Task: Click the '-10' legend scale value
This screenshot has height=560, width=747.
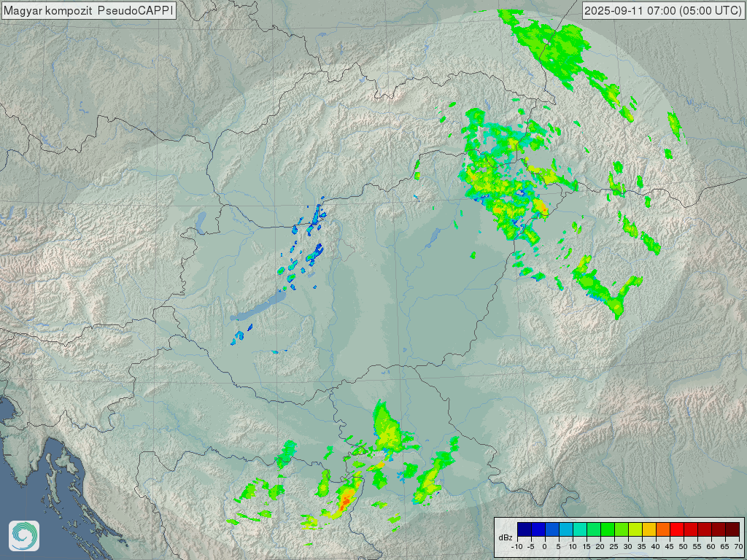Action: click(517, 547)
